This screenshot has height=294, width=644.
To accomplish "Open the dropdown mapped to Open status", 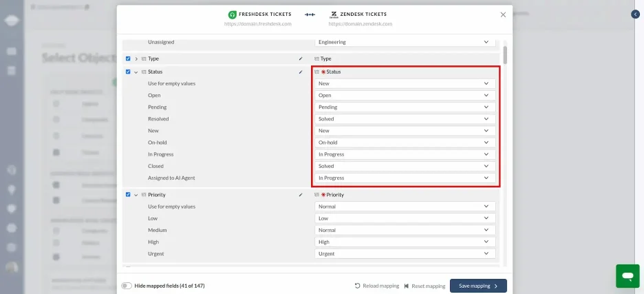I will 405,96.
